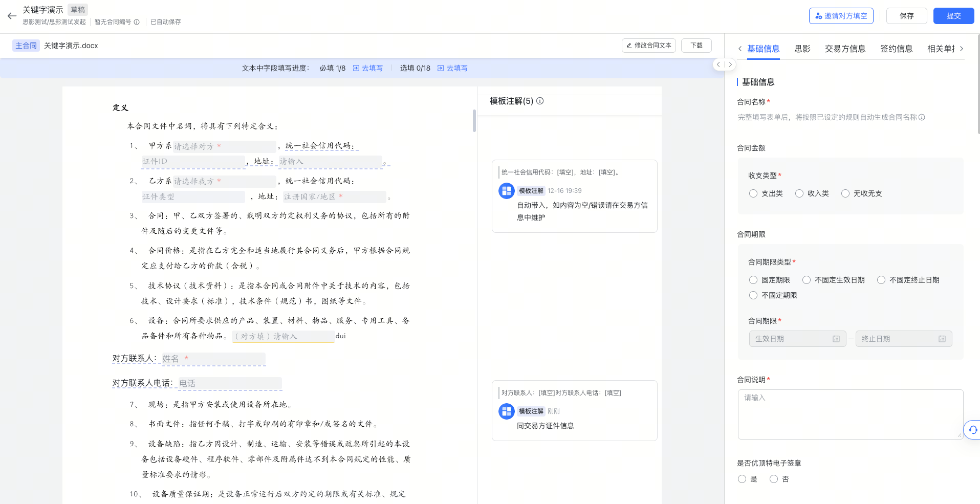Click the info icon beside 模板注解(5)
The width and height of the screenshot is (980, 504).
(x=540, y=101)
